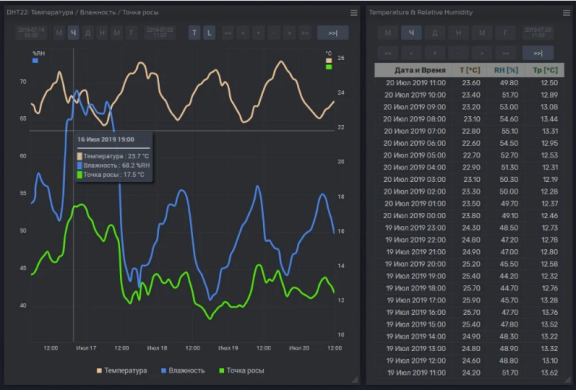Select first М interval left of Ч in table panel

click(388, 33)
